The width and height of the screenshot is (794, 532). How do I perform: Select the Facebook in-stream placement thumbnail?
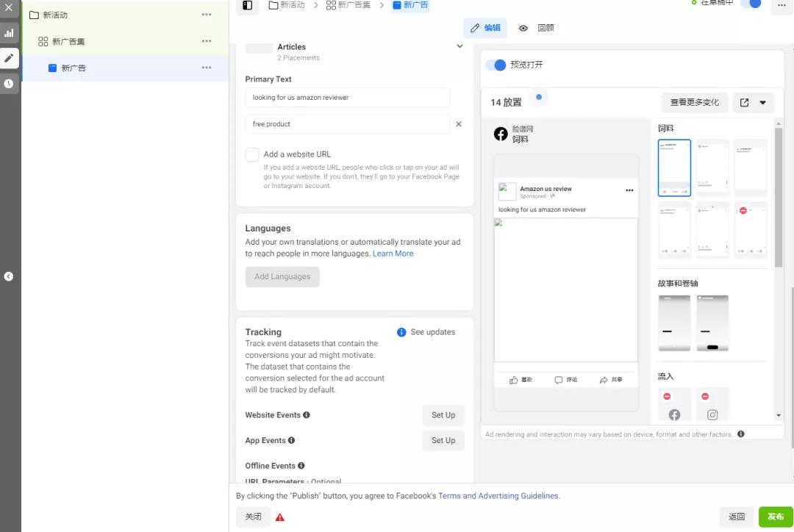click(674, 405)
